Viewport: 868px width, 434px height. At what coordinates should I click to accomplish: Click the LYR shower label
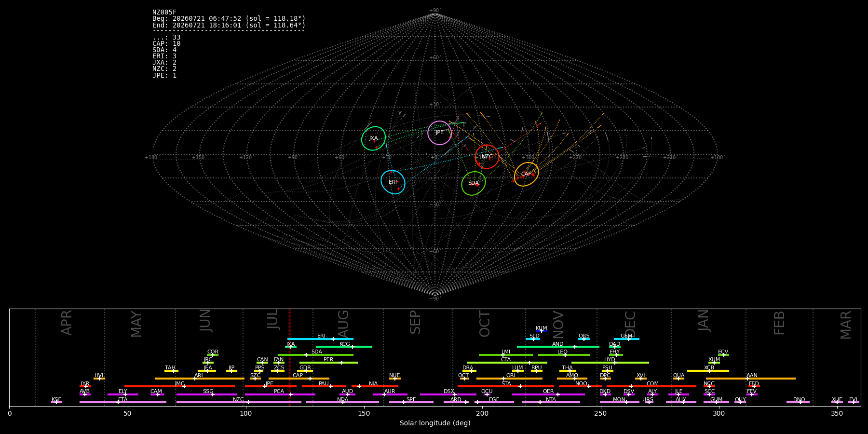click(x=85, y=384)
